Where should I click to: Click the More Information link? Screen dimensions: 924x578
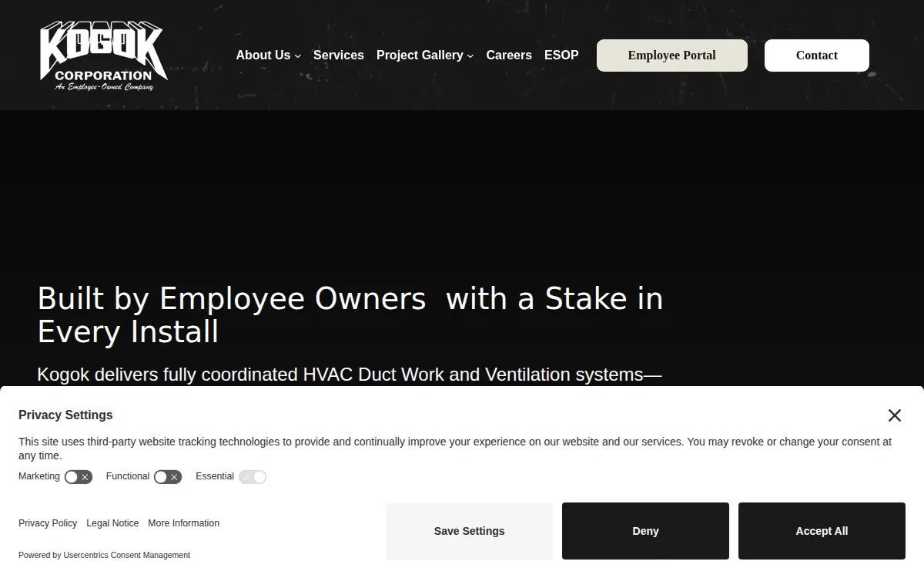coord(183,523)
